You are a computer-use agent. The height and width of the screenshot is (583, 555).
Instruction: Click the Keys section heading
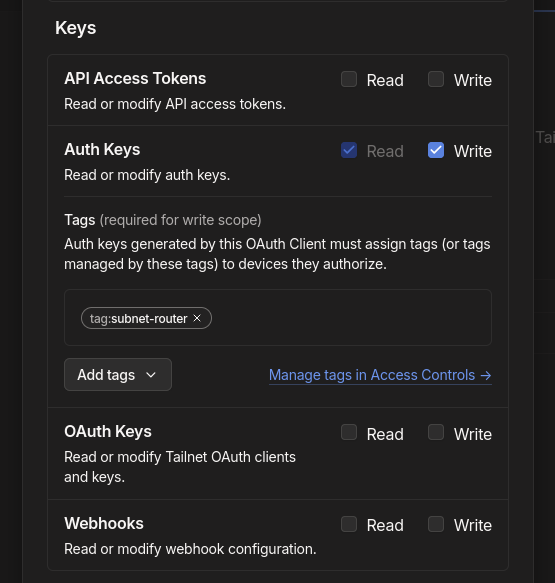tap(75, 28)
